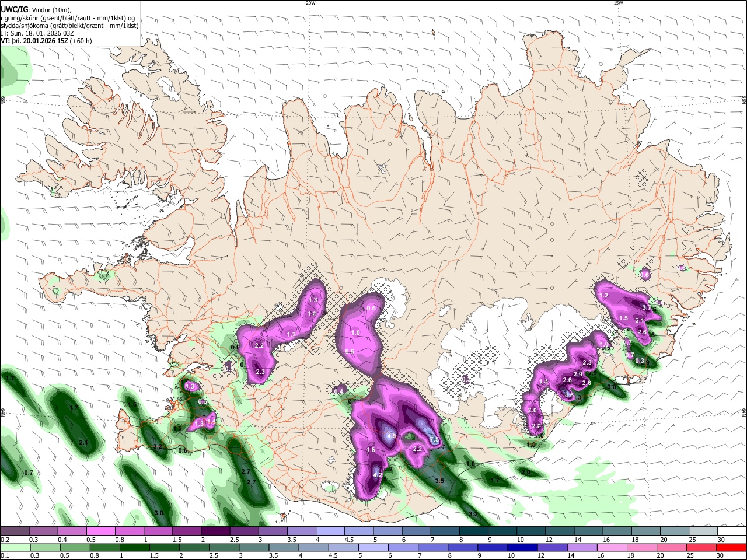Click the 0.1 label in the lower legend

(5, 555)
